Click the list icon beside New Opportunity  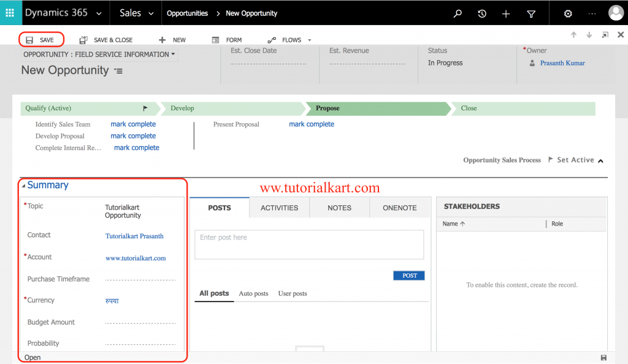coord(118,71)
